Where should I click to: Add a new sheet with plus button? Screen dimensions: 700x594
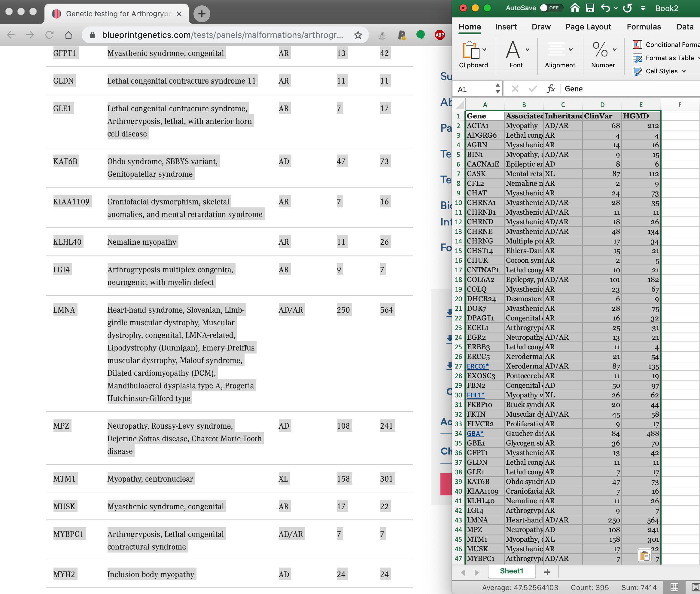[x=547, y=572]
